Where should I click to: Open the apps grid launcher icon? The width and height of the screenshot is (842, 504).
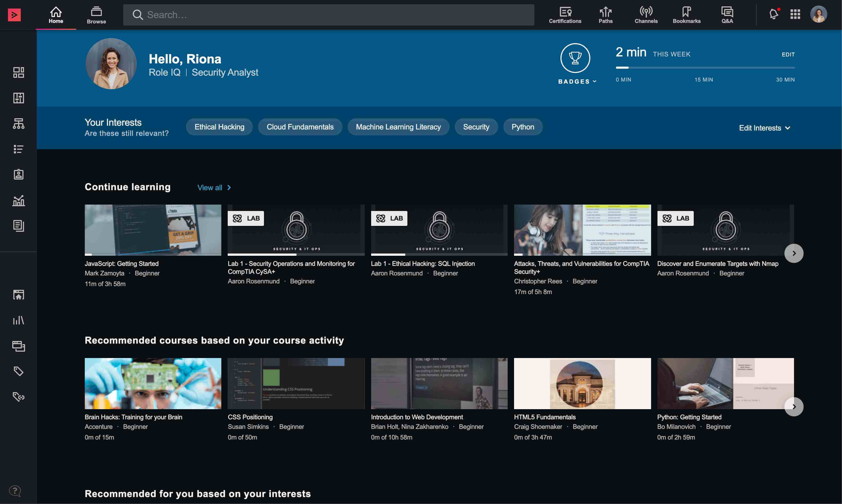(795, 14)
